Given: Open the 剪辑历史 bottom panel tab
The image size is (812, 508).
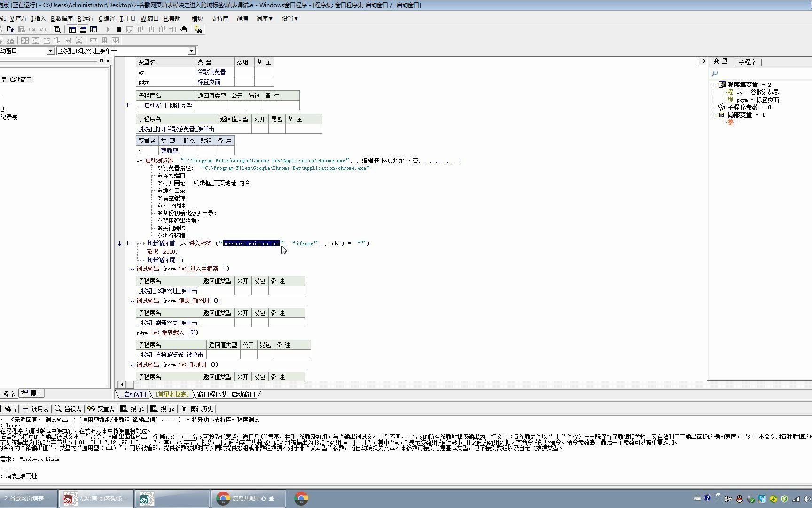Looking at the screenshot, I should 197,409.
